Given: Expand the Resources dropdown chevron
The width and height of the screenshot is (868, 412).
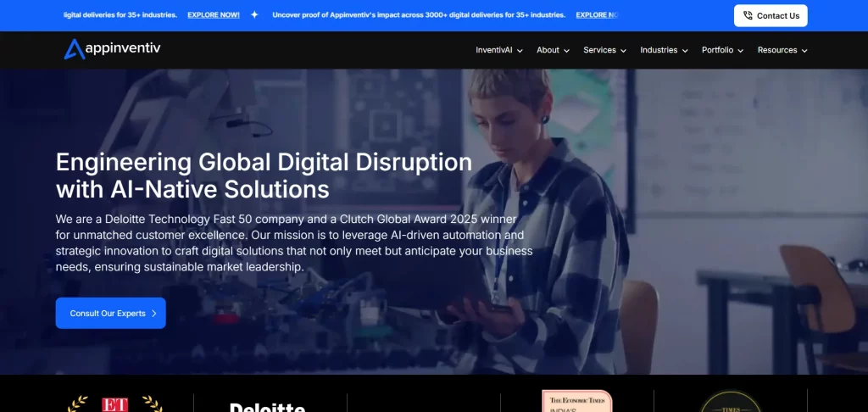Looking at the screenshot, I should click(804, 51).
